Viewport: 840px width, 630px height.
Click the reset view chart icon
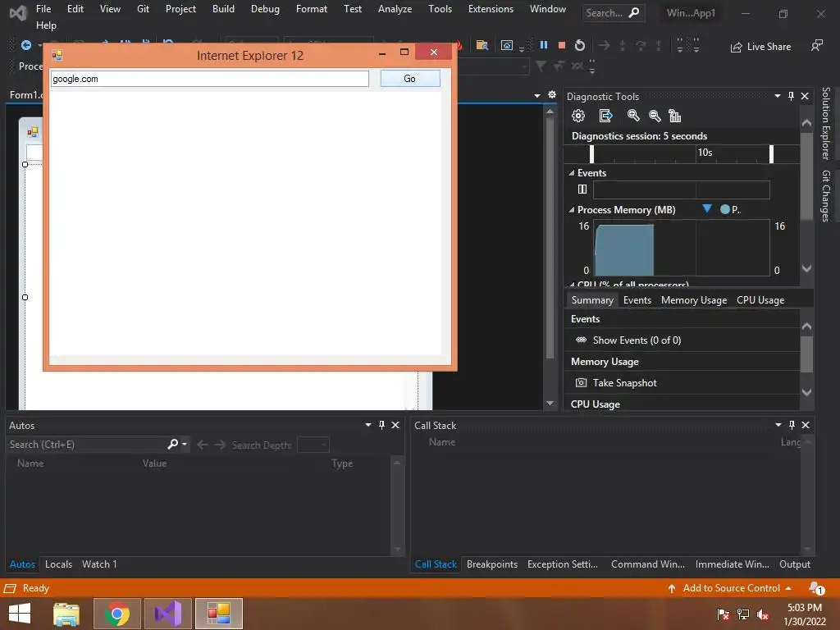click(x=674, y=116)
